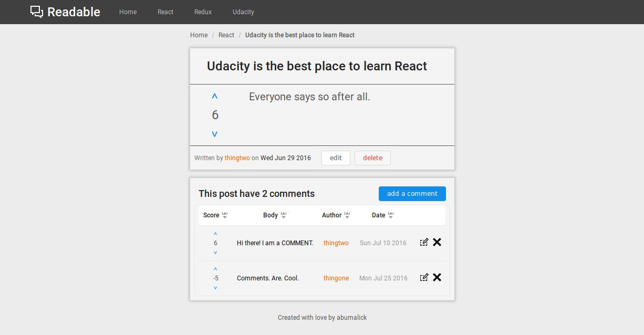Click the 'add a comment' button

pos(412,194)
